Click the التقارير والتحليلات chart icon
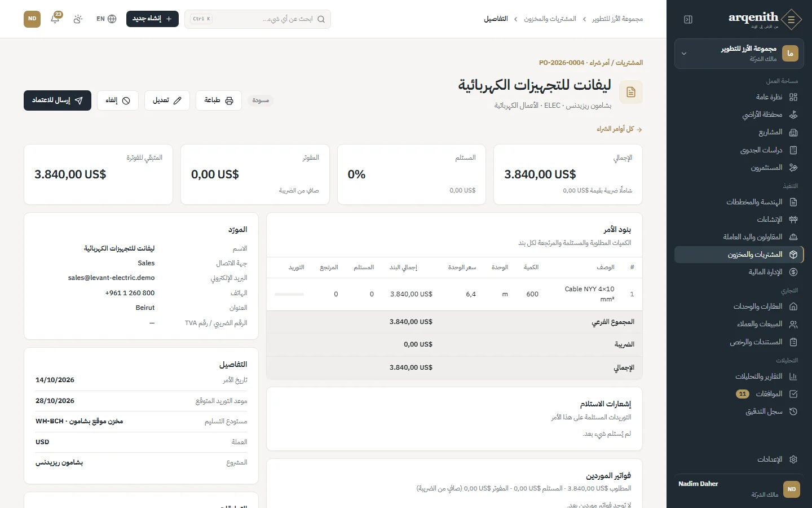The image size is (812, 508). [x=793, y=376]
